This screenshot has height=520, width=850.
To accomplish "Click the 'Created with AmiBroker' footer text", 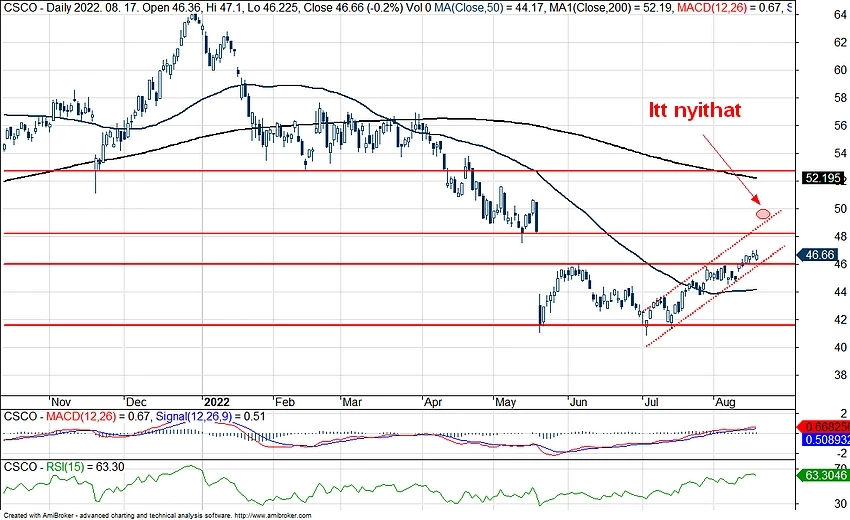I will (x=38, y=516).
